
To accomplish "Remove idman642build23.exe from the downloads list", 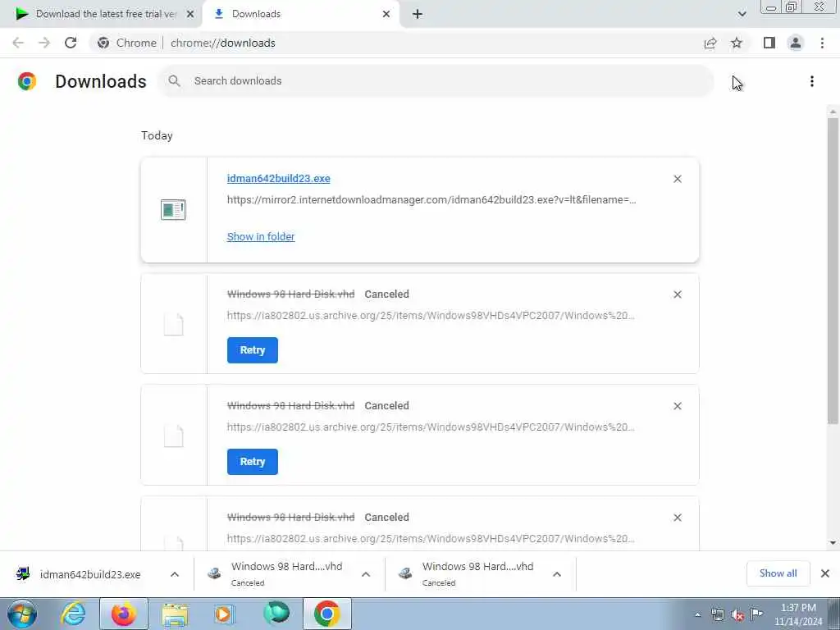I will point(678,179).
